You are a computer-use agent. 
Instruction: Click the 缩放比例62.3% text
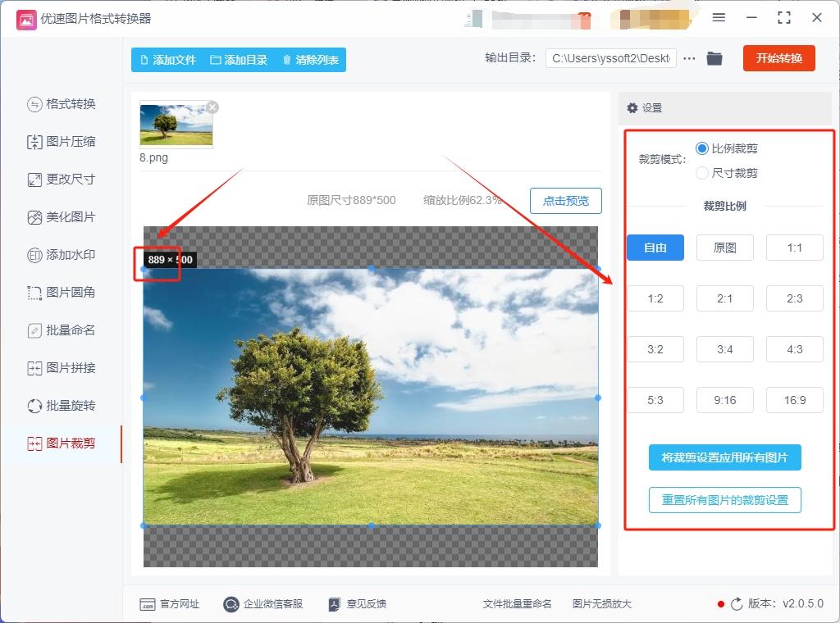[x=463, y=201]
